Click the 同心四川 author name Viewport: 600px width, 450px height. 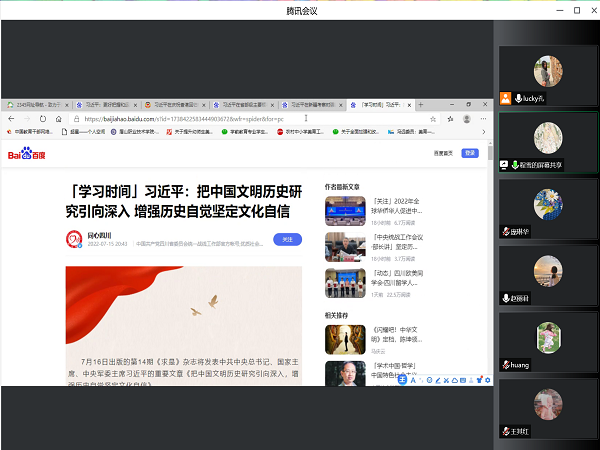click(99, 236)
